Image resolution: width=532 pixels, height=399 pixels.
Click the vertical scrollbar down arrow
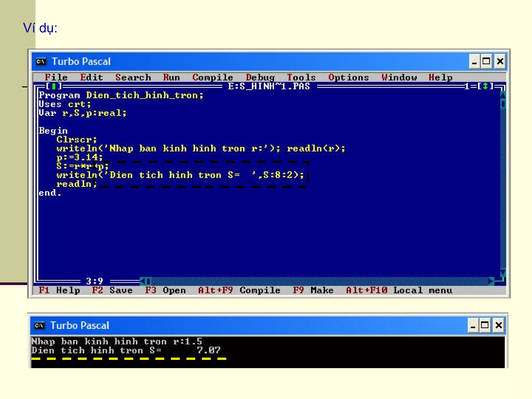[x=503, y=272]
